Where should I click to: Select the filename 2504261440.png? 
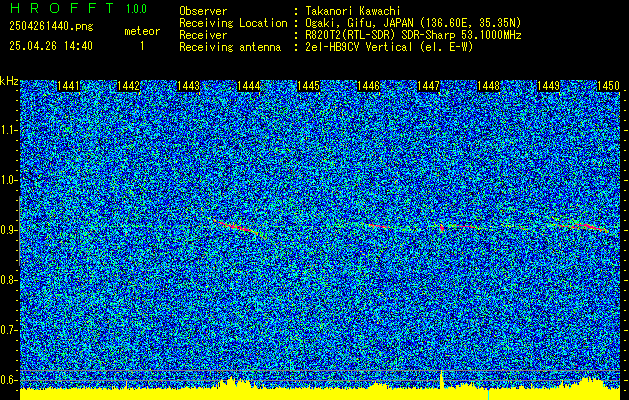[x=51, y=27]
